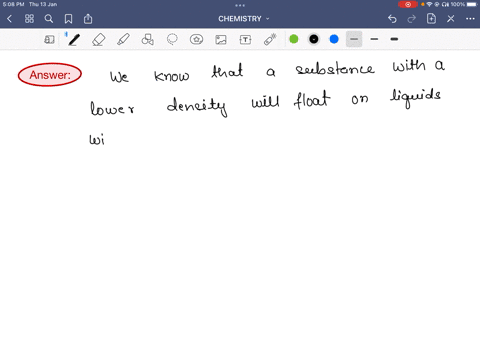This screenshot has height=360, width=480.
Task: Select the Laser pointer tool
Action: point(270,39)
